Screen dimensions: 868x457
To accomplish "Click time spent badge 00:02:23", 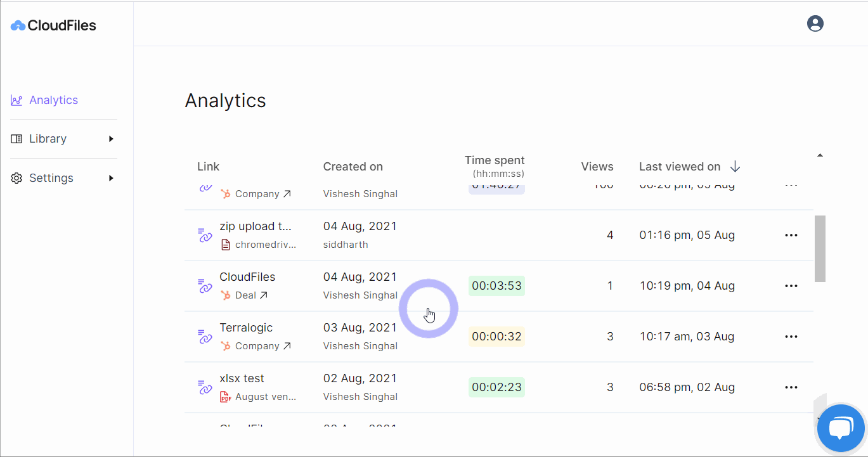I will tap(496, 387).
